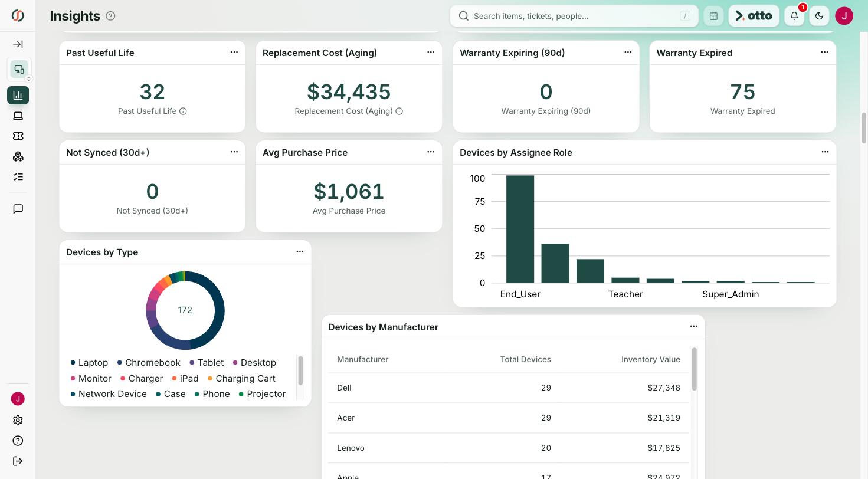Click the logout icon in sidebar
868x479 pixels.
tap(18, 461)
